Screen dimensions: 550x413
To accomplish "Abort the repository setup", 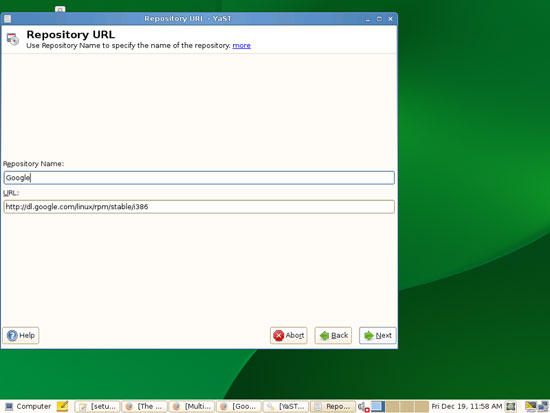I will 288,335.
